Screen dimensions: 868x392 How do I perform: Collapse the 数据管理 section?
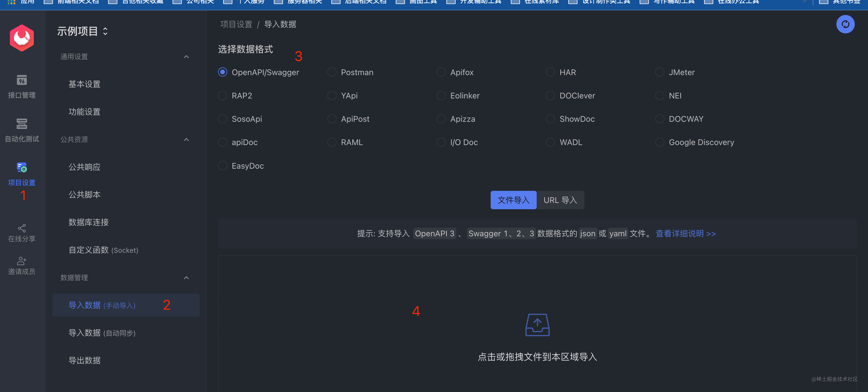click(186, 278)
